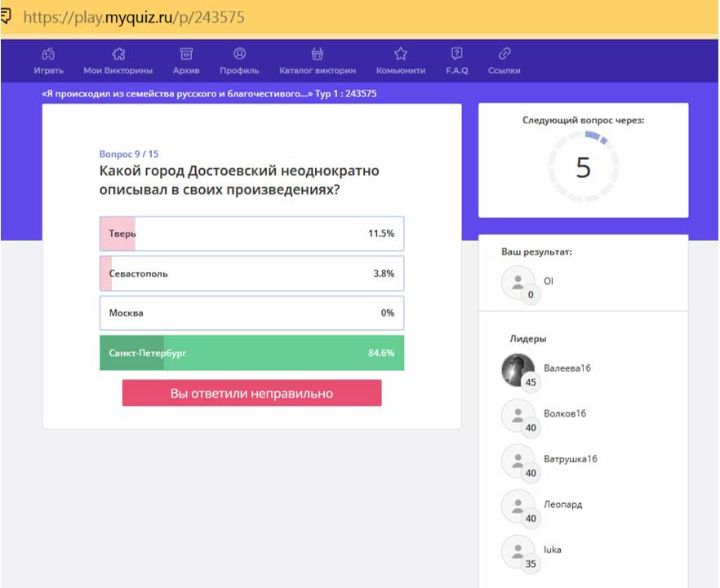The image size is (720, 588).
Task: Open Валеева16 leader avatar photo
Action: click(518, 370)
